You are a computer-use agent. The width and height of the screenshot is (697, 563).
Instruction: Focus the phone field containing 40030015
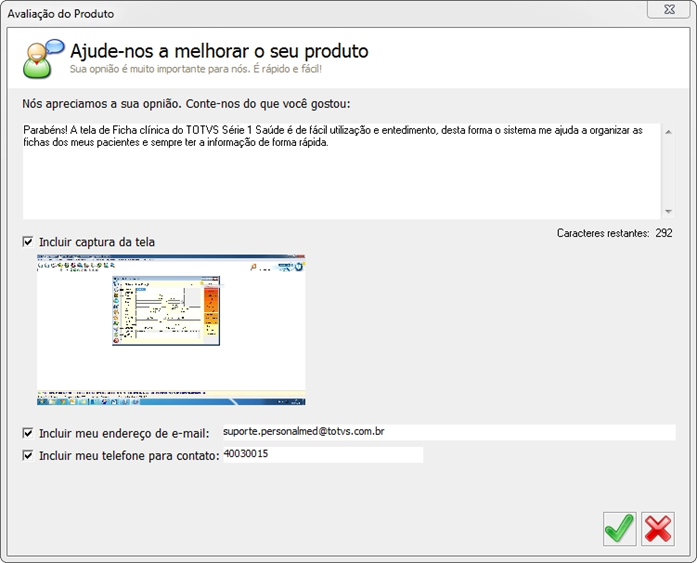tap(323, 455)
